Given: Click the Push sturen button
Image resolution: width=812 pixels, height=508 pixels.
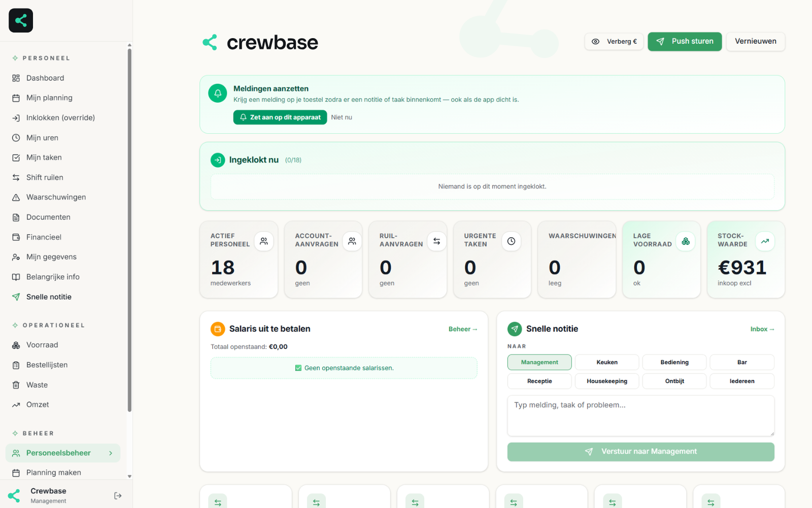Looking at the screenshot, I should (685, 42).
